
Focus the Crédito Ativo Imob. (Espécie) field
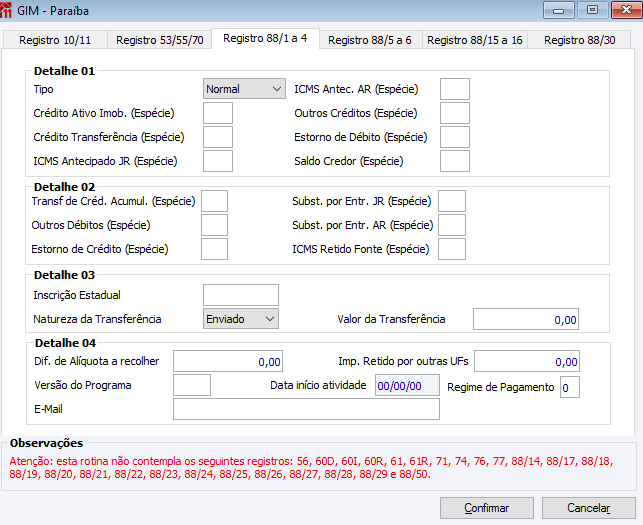(218, 113)
